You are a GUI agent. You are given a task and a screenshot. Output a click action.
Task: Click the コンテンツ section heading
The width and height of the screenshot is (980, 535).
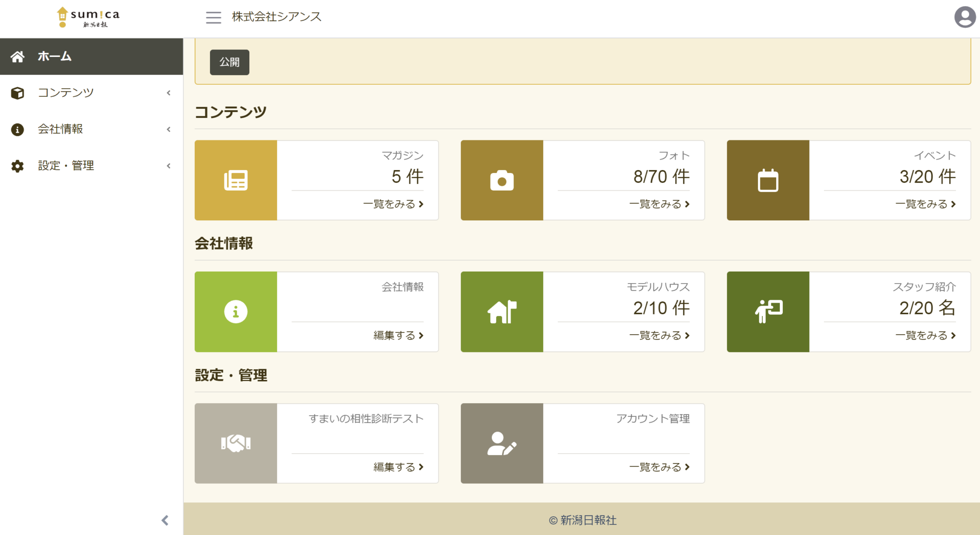click(231, 112)
